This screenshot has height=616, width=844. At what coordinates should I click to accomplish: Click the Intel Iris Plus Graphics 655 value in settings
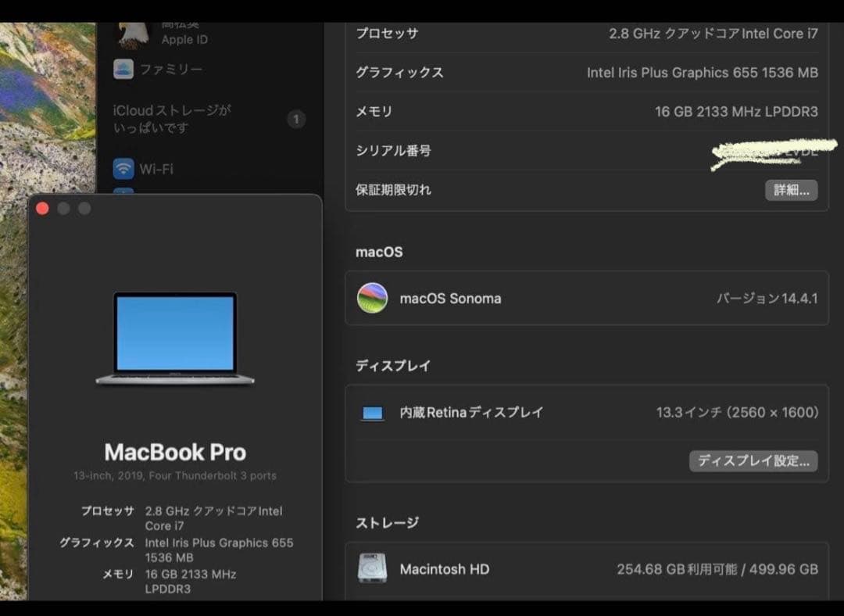click(703, 73)
